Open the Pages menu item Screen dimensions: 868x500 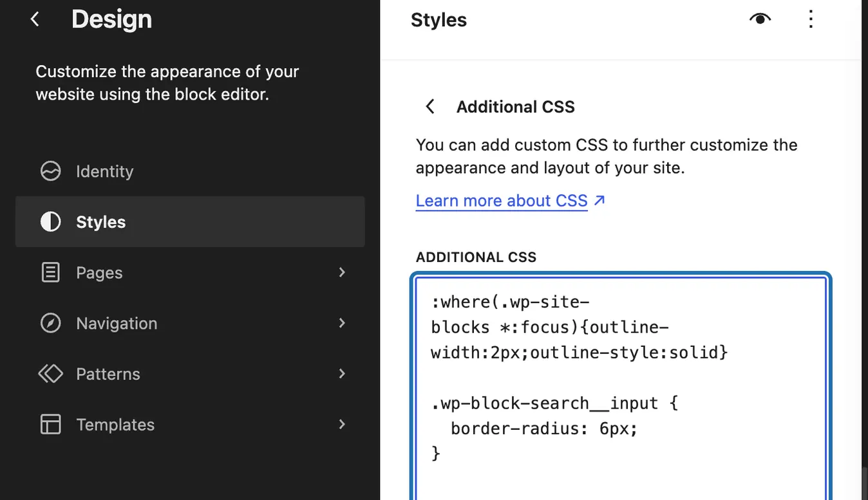click(190, 273)
